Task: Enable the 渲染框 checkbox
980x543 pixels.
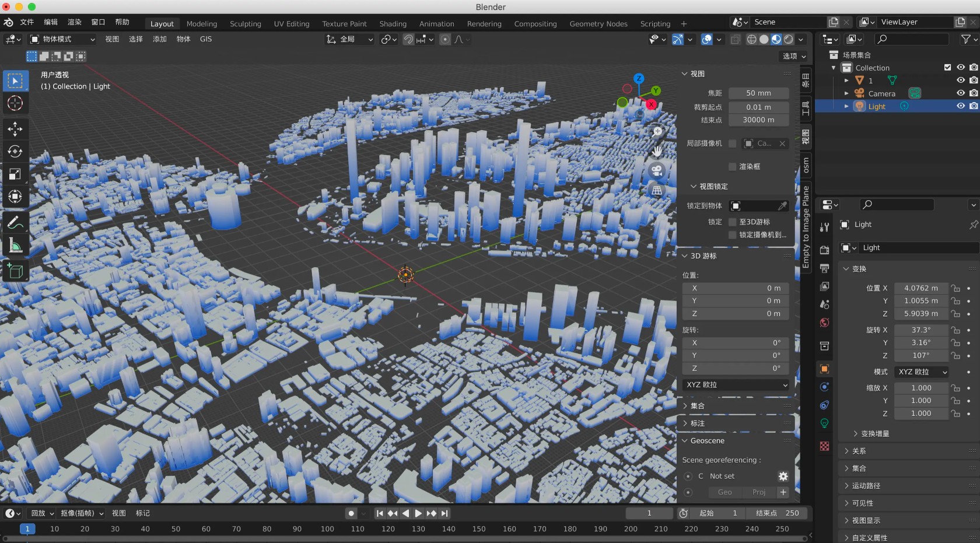Action: pos(733,167)
